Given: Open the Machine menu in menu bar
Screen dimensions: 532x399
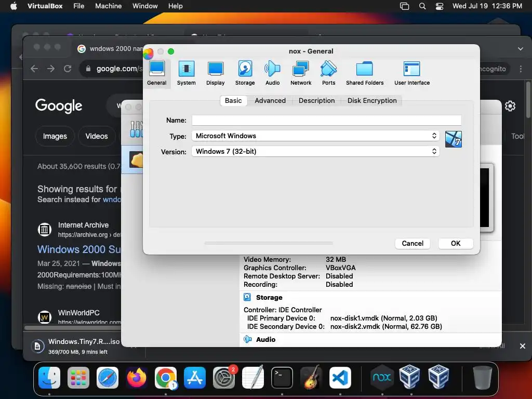Looking at the screenshot, I should [108, 6].
